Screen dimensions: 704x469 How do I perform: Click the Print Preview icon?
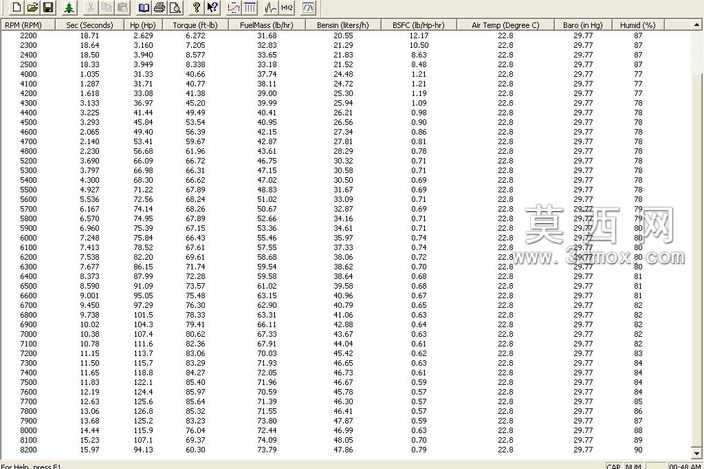[175, 7]
